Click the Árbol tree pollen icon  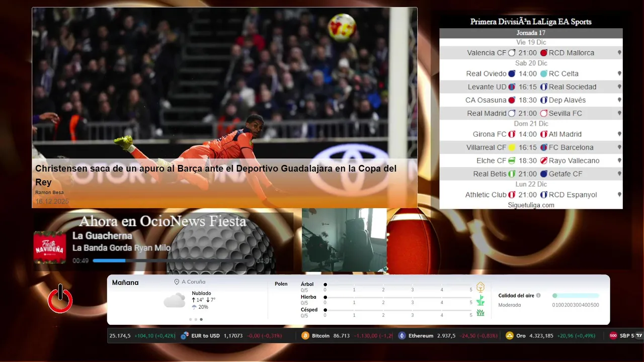coord(480,287)
